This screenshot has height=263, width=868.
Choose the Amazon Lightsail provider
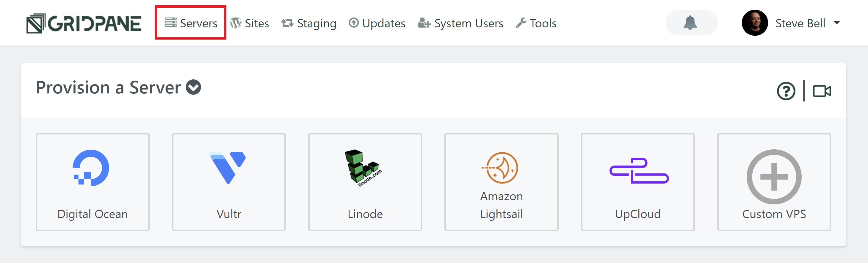click(502, 182)
